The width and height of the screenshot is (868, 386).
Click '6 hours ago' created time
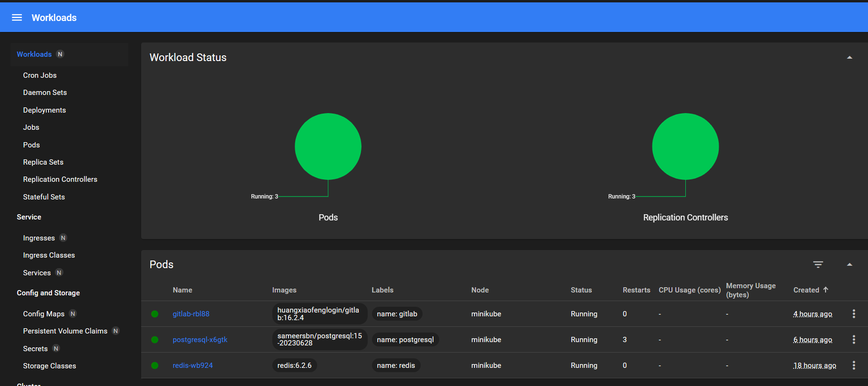coord(813,340)
